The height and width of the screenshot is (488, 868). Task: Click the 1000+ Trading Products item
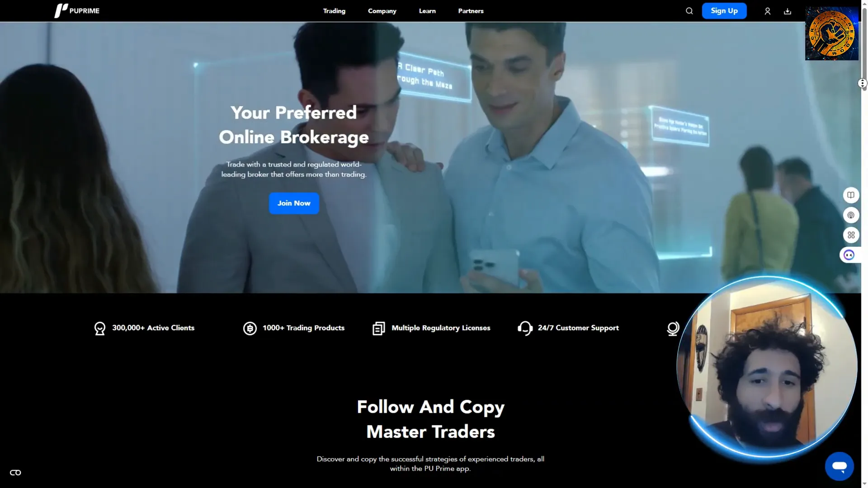pos(294,328)
